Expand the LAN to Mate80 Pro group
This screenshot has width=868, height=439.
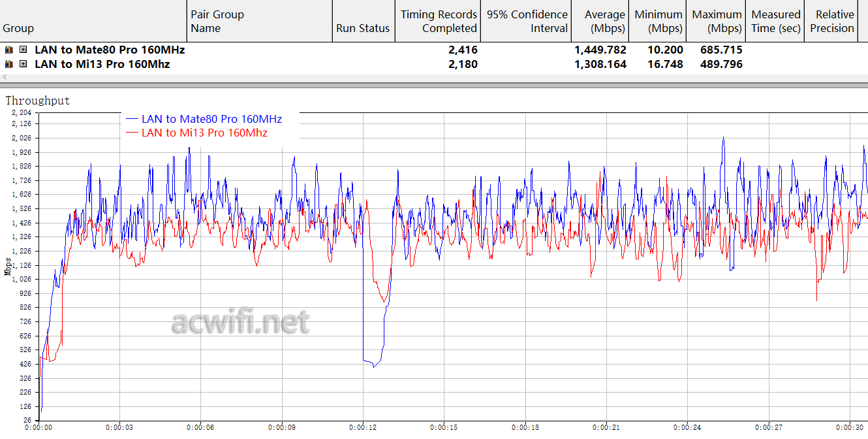pos(23,50)
